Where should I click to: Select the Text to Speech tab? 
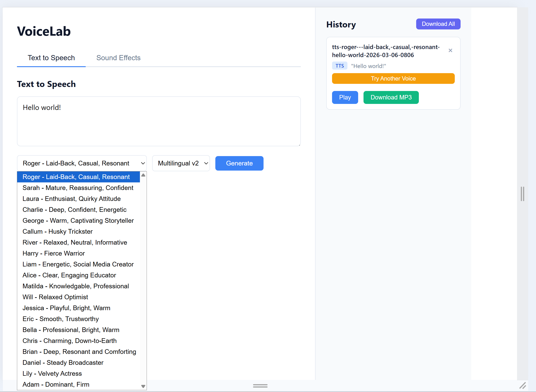(51, 58)
